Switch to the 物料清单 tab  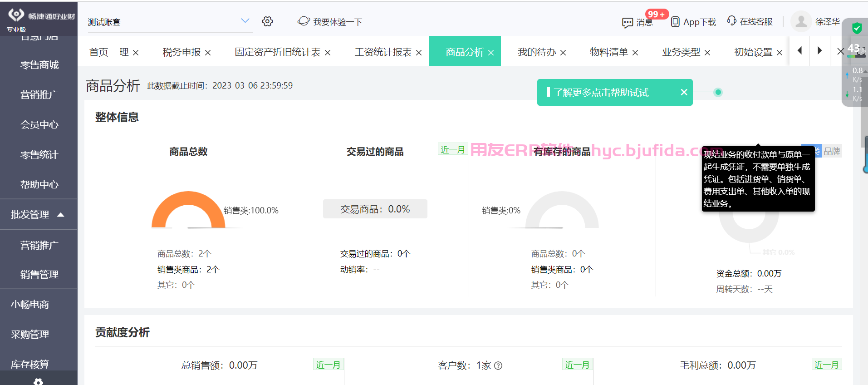[x=609, y=52]
